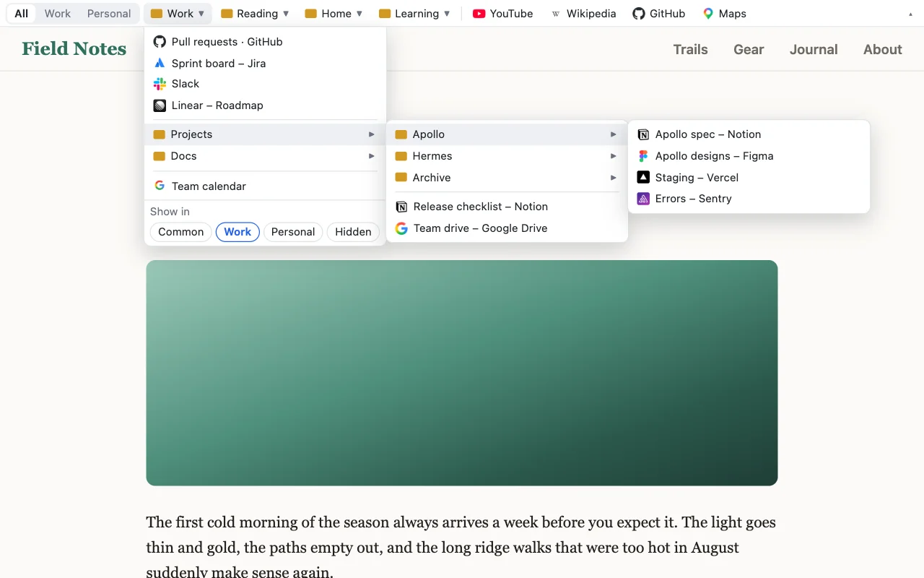Choose Personal under Show in
The width and height of the screenshot is (924, 578).
coord(293,232)
